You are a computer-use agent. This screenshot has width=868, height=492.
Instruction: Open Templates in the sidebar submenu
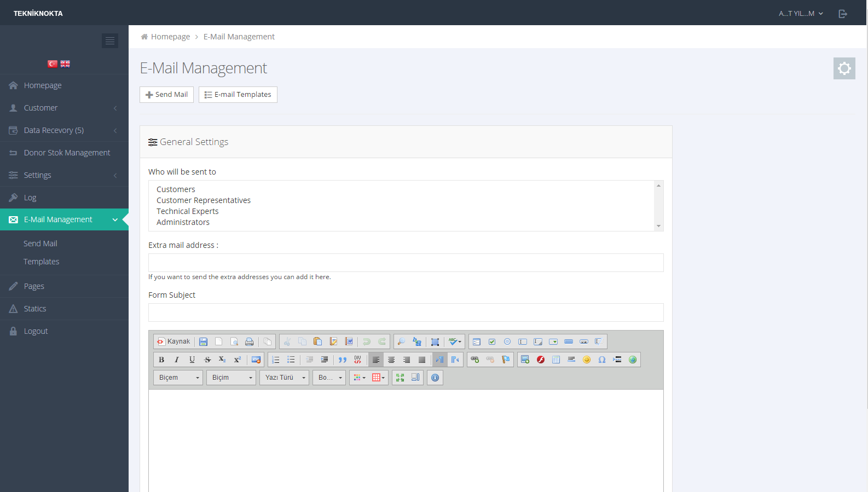coord(42,262)
